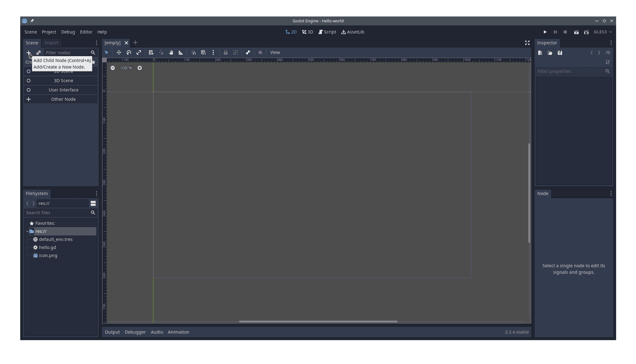
Task: Open the Scene menu
Action: coord(30,31)
